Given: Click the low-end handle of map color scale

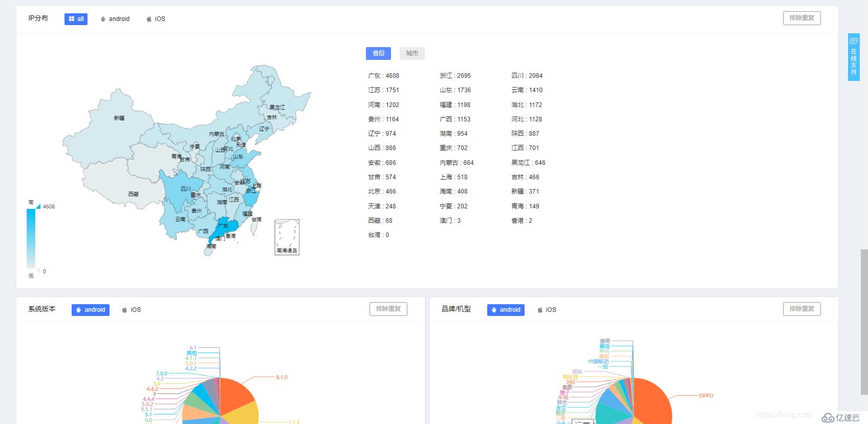Looking at the screenshot, I should [x=38, y=271].
